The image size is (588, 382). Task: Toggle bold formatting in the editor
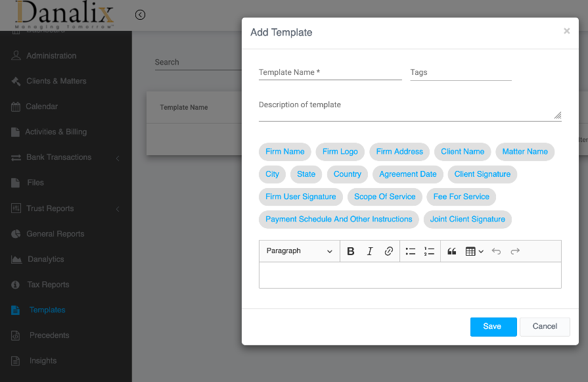[x=350, y=251]
